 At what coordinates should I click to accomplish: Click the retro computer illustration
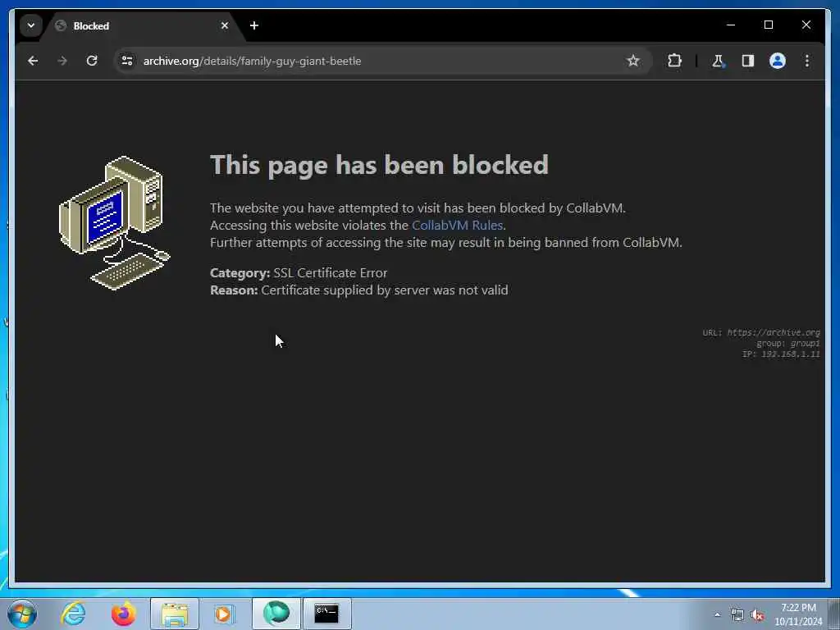[x=114, y=223]
